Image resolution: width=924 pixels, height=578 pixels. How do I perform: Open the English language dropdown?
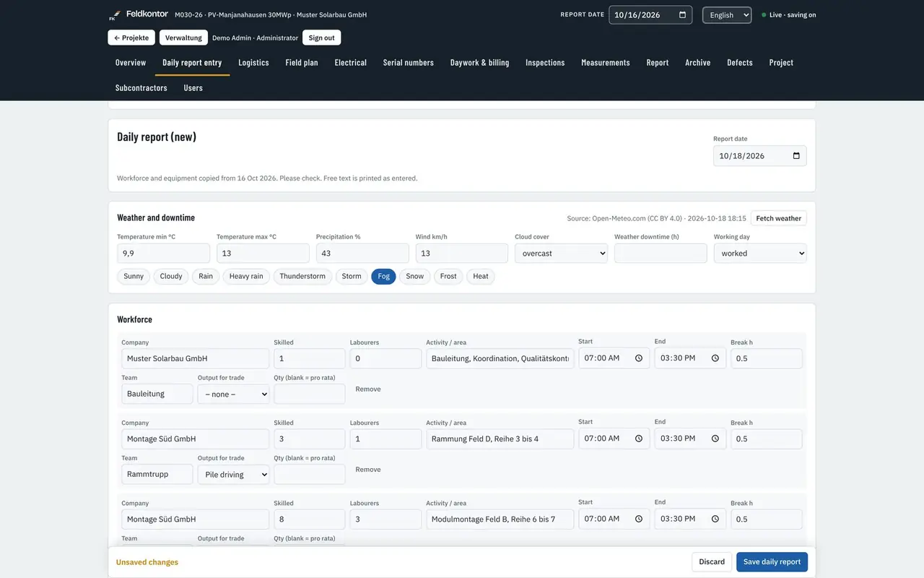(727, 15)
